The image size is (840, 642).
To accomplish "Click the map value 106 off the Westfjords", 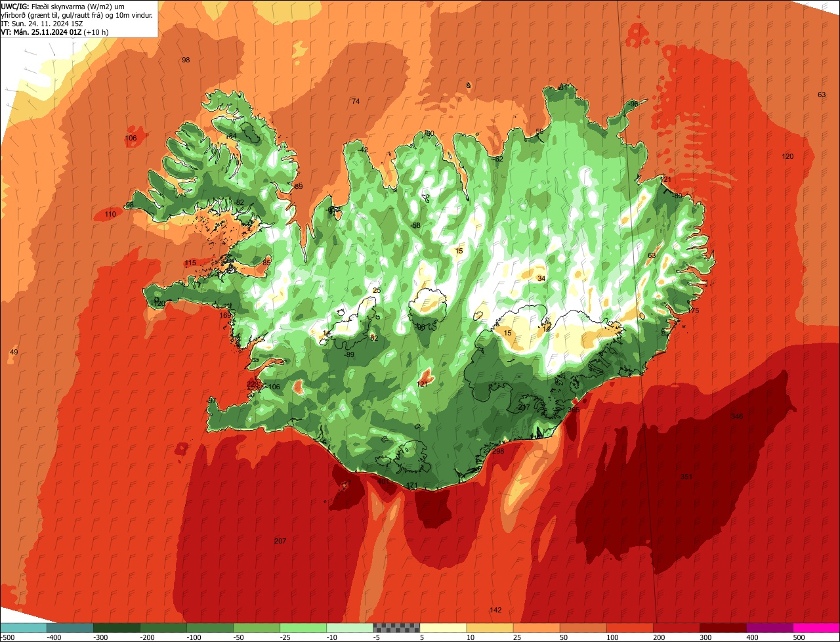I will coord(131,138).
